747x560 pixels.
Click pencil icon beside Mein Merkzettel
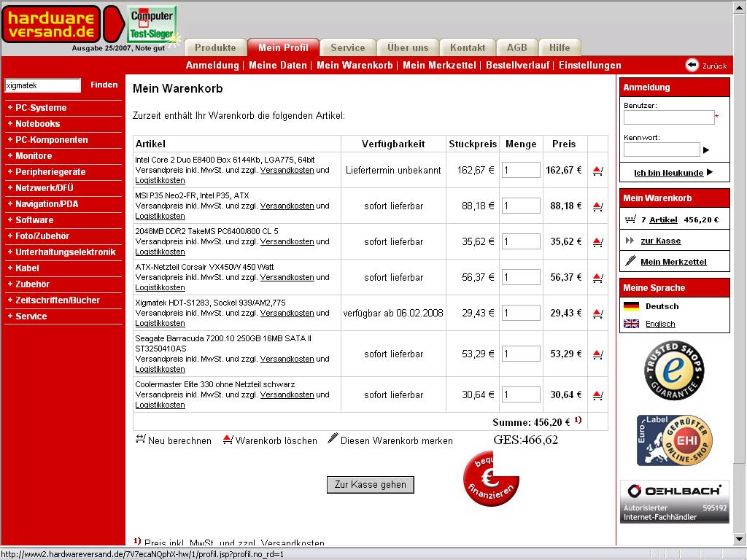coord(630,260)
